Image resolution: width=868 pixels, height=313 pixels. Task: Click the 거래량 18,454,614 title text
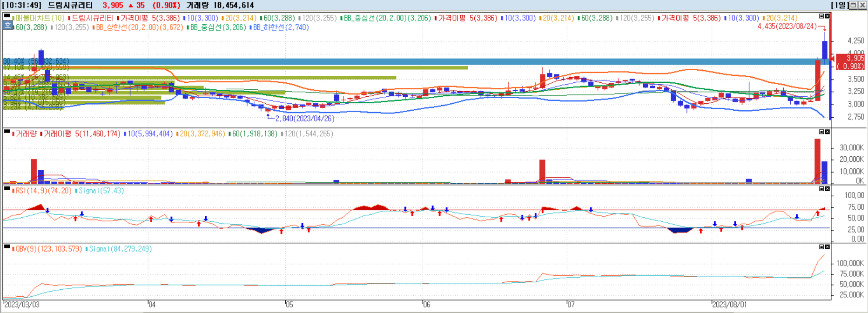click(220, 5)
